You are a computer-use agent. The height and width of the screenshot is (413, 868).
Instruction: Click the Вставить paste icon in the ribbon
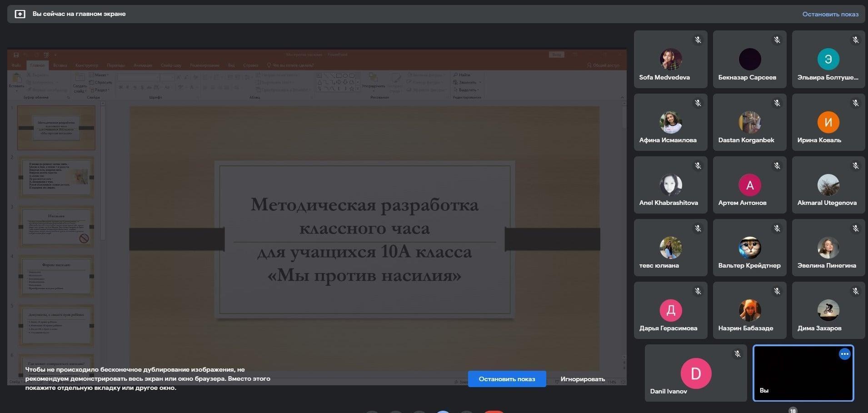17,79
